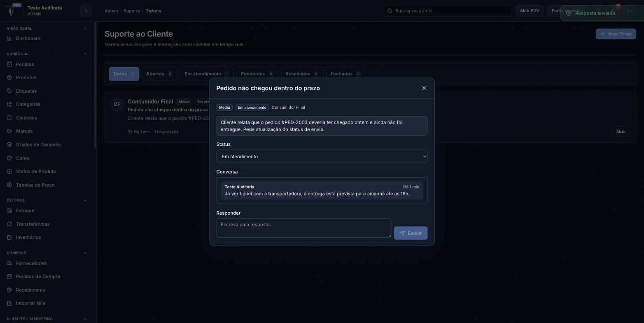Screen dimensions: 644x323
Task: Click the Recebimento icon in sidebar
Action: click(x=9, y=290)
